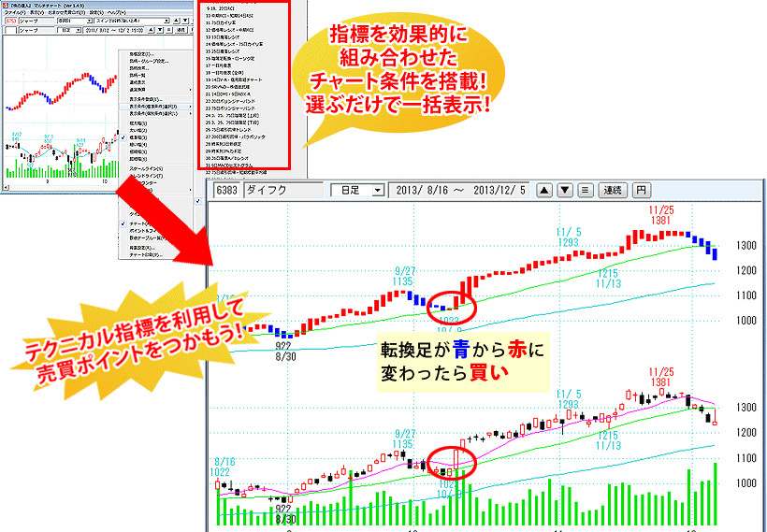767x532 pixels.
Task: Pick condition 18 一目均衡表(全体) from the list
Action: [224, 73]
